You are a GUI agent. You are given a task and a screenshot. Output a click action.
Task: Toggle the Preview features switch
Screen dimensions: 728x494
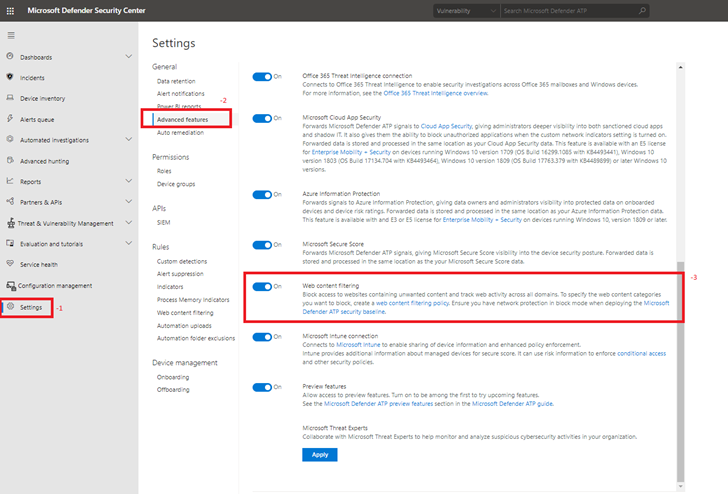[262, 387]
